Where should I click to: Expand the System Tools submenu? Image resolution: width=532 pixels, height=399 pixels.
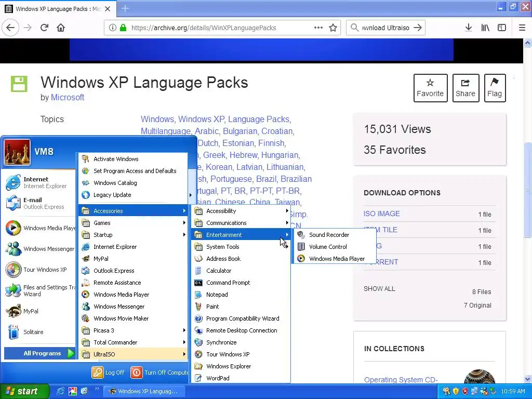pyautogui.click(x=241, y=247)
